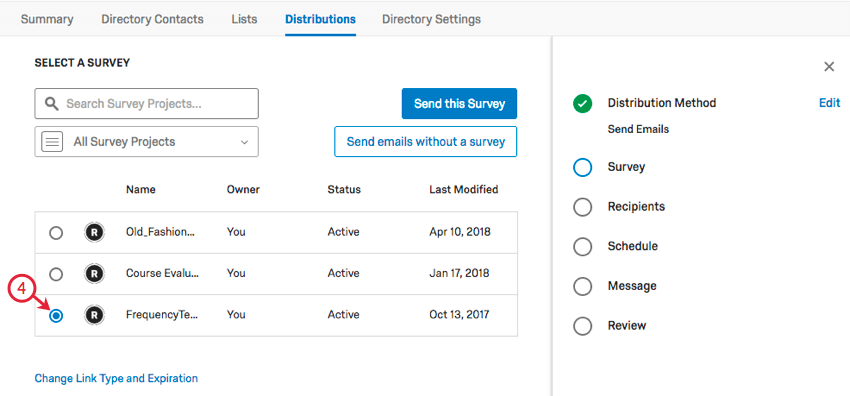Click Active status in Course Evalu row
Image resolution: width=850 pixels, height=396 pixels.
pyautogui.click(x=343, y=273)
